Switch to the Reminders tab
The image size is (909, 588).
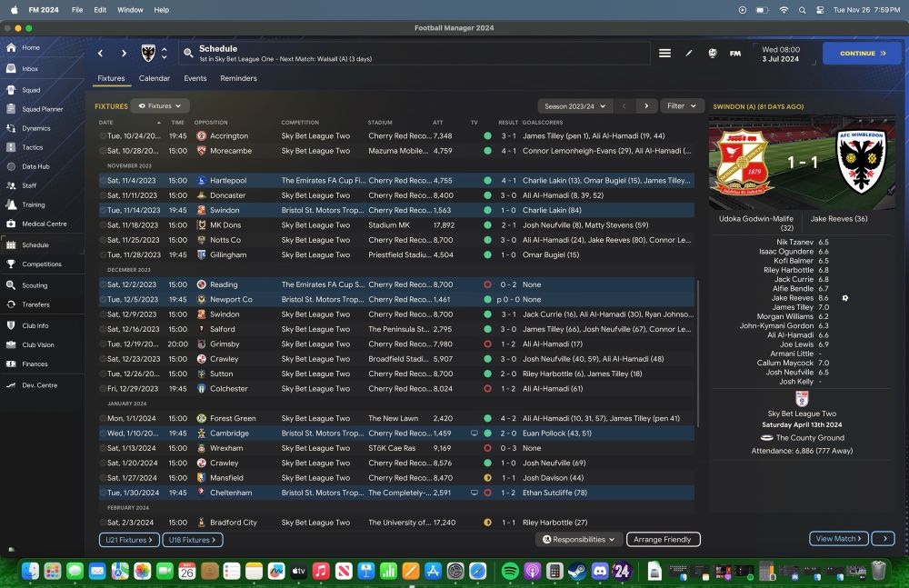238,78
